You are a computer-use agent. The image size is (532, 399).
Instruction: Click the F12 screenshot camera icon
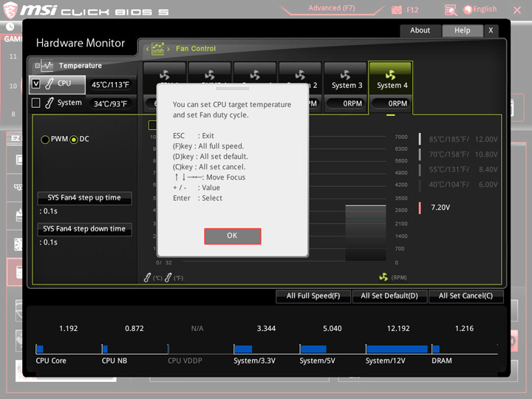tap(396, 10)
